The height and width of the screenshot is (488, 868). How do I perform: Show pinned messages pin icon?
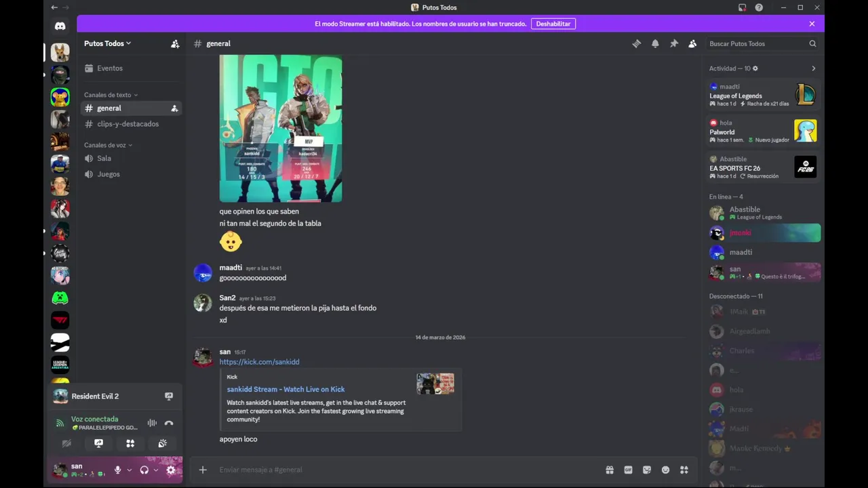coord(673,43)
